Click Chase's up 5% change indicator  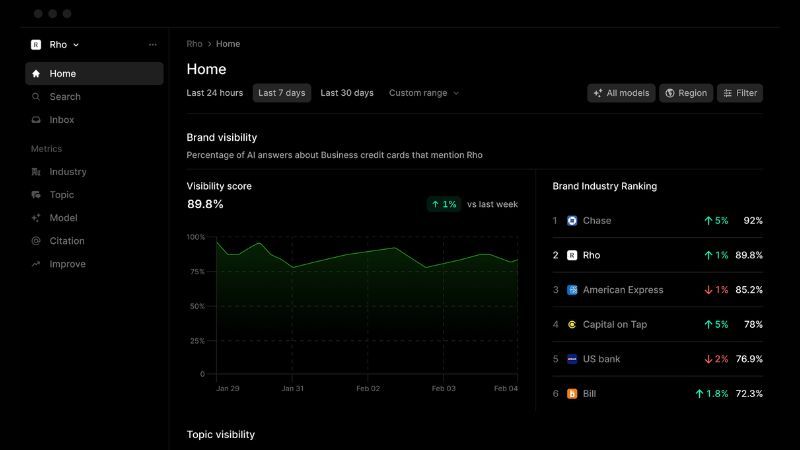(716, 221)
